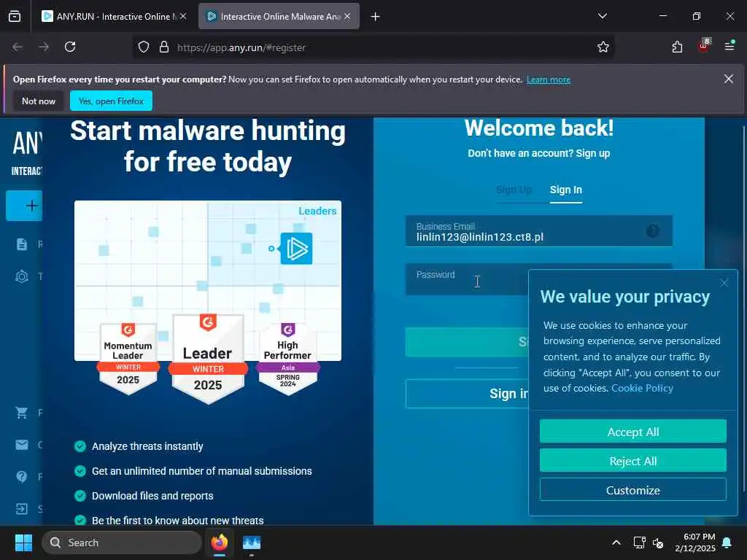
Task: Click the tracking protection shield icon
Action: pos(144,47)
